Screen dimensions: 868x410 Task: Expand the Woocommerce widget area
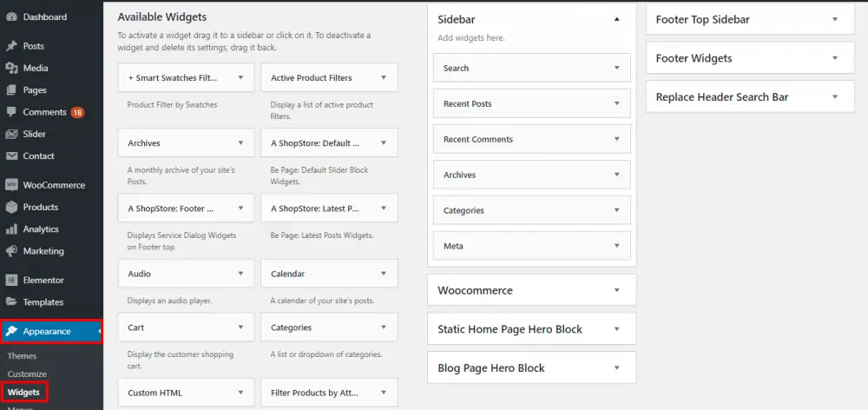pyautogui.click(x=616, y=290)
